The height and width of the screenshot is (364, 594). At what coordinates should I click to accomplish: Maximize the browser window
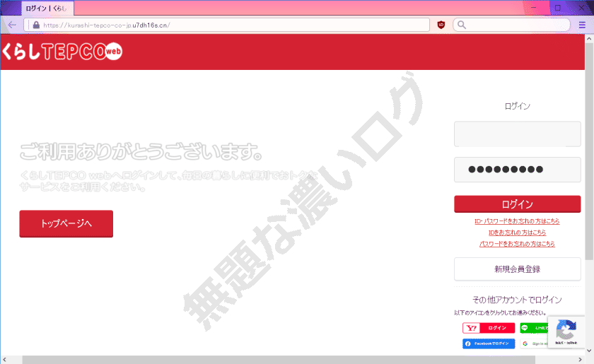558,8
